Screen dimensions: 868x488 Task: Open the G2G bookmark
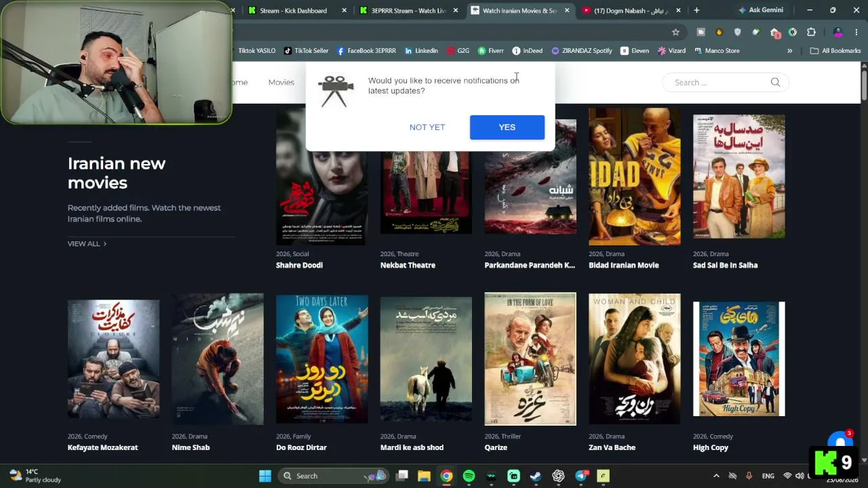coord(458,51)
